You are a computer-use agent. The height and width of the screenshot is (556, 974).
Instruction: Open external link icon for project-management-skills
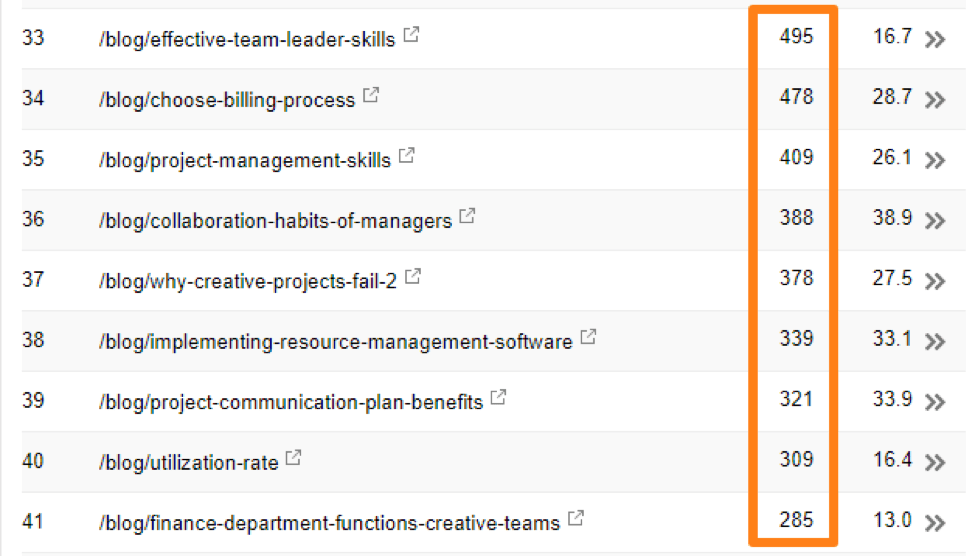pyautogui.click(x=408, y=157)
